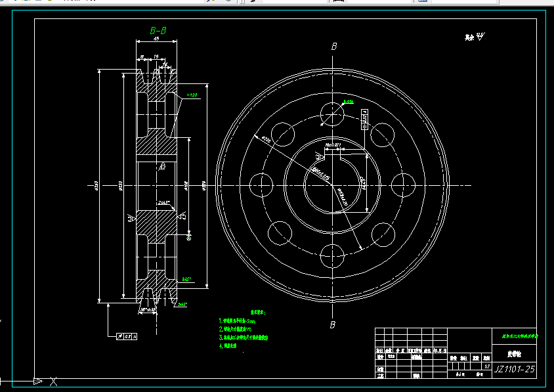Click the green hole callout label near top hole

coord(349,101)
